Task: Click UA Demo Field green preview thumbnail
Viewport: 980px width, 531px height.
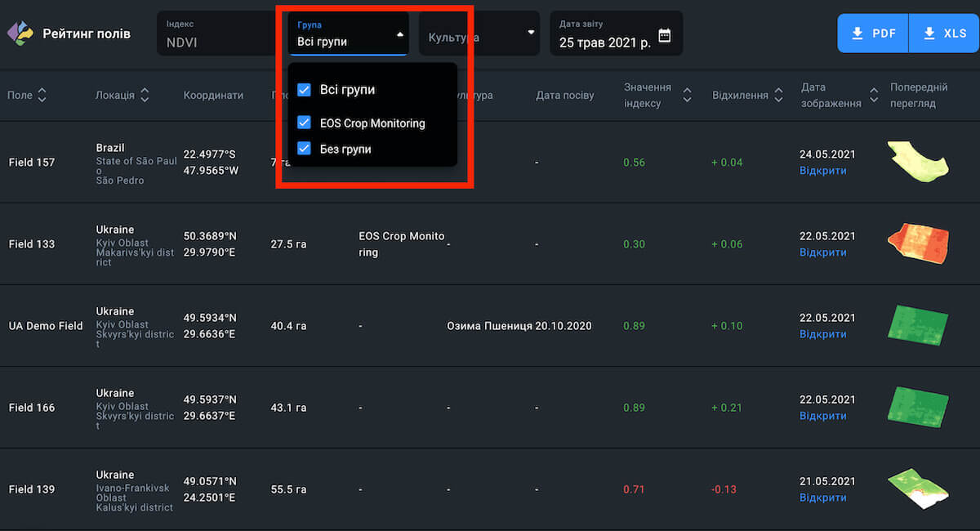Action: (918, 324)
